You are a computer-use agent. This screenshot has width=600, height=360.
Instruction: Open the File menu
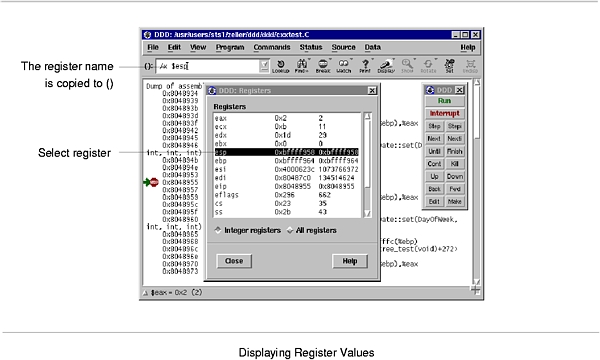(x=153, y=47)
